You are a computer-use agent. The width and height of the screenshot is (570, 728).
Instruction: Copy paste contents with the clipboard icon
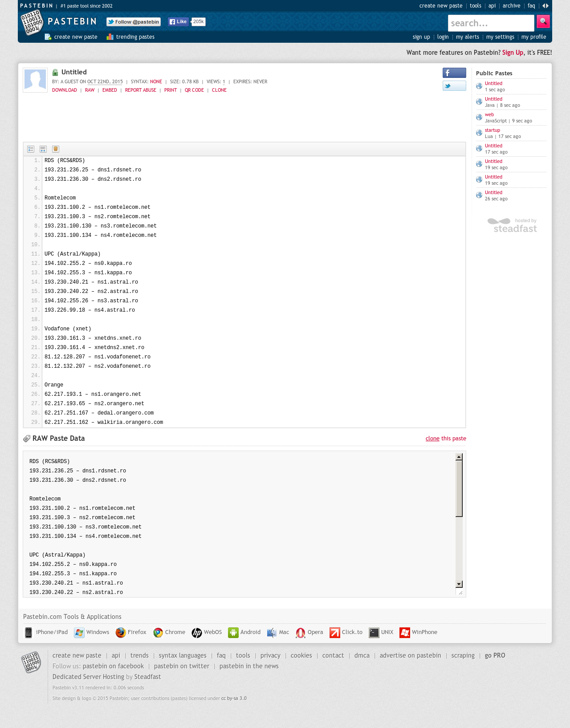[x=56, y=149]
